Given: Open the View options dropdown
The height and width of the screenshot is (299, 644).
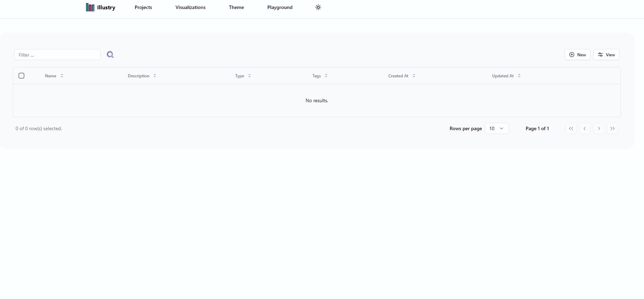Looking at the screenshot, I should (x=606, y=55).
